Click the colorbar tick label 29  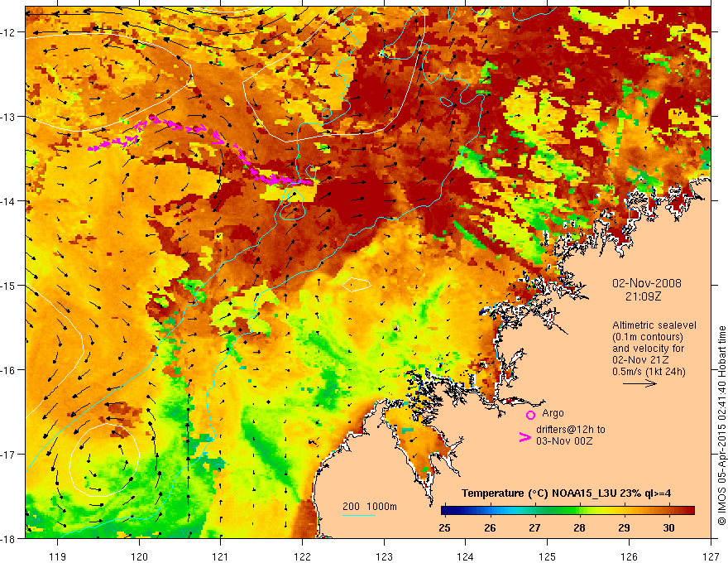(x=624, y=528)
